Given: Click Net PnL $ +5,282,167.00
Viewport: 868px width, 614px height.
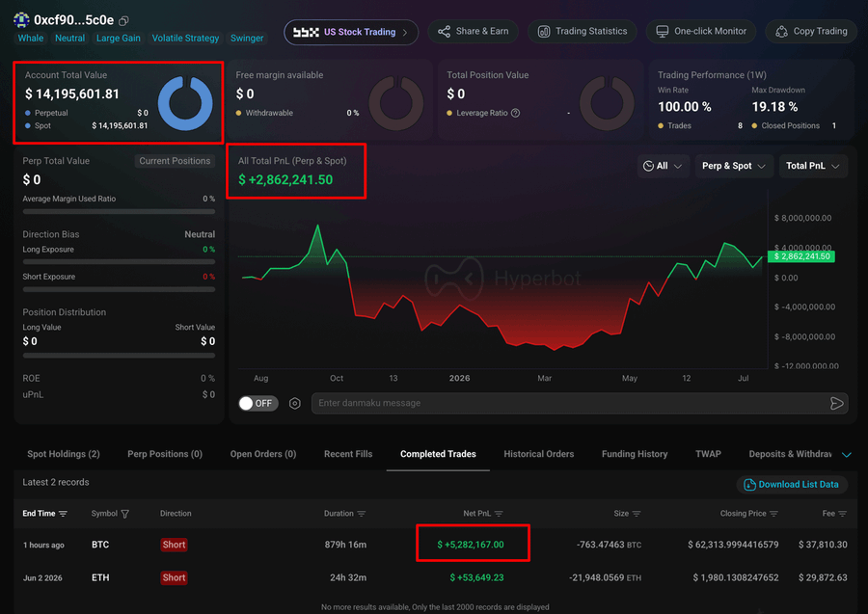Looking at the screenshot, I should (x=471, y=545).
